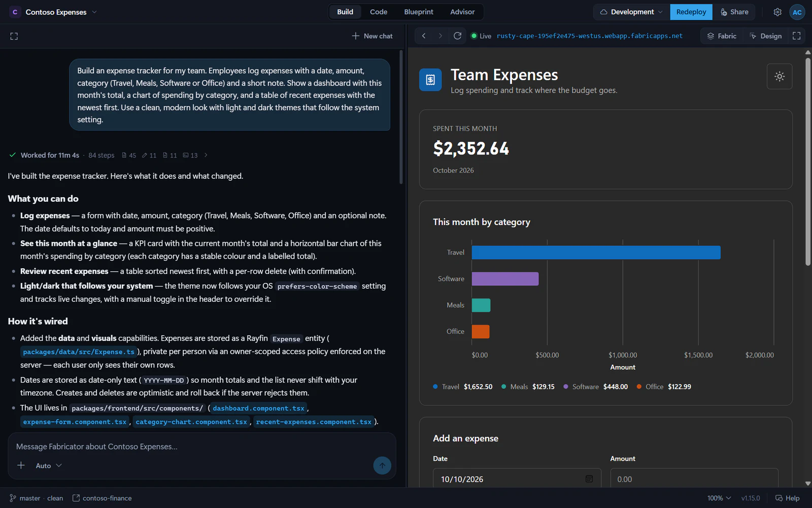Click the teal Meals bar in chart

point(481,305)
